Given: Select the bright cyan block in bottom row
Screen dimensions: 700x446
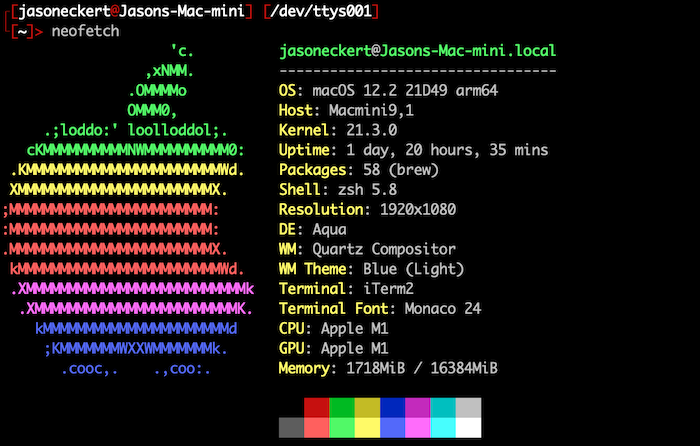Looking at the screenshot, I should [x=443, y=428].
